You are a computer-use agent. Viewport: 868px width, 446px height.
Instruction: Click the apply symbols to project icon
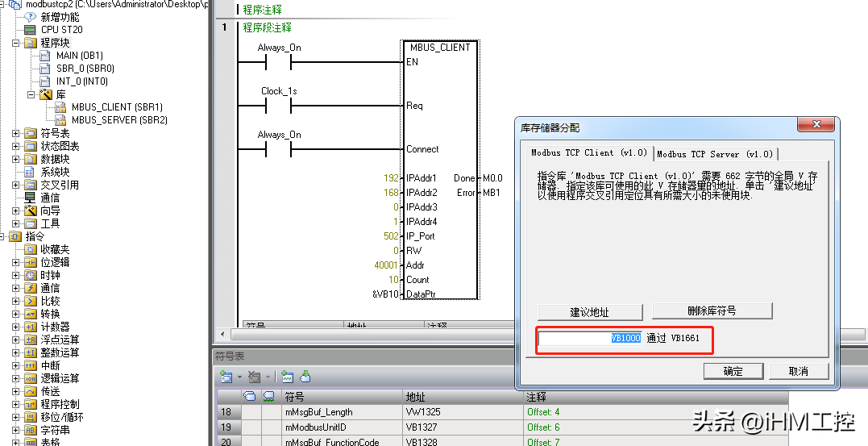pyautogui.click(x=305, y=377)
